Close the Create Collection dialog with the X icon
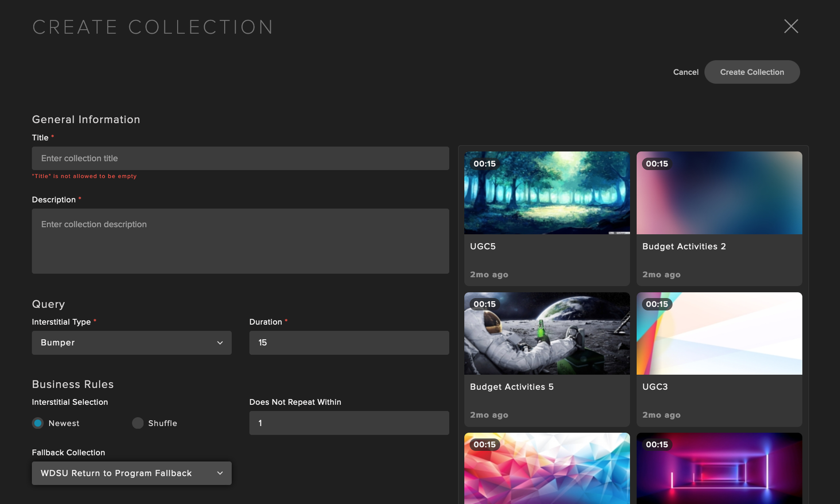840x504 pixels. point(791,26)
